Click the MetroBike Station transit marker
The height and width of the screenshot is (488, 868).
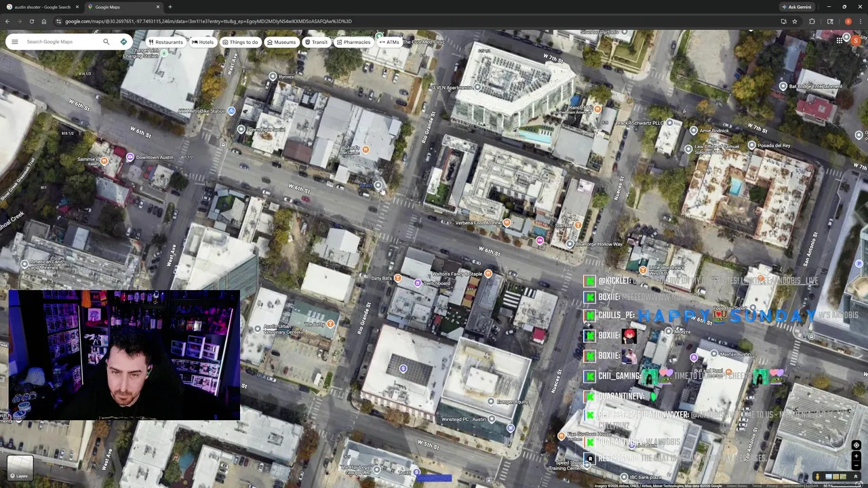click(231, 110)
